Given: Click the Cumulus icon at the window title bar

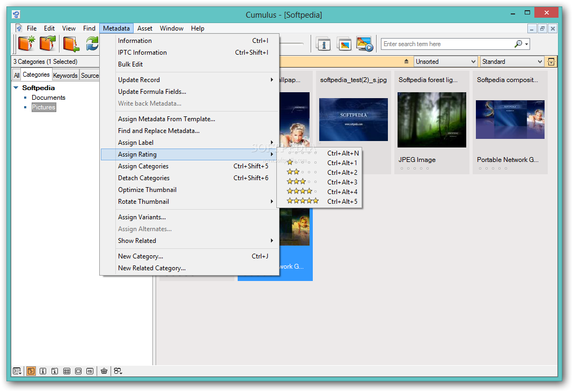Looking at the screenshot, I should point(16,14).
